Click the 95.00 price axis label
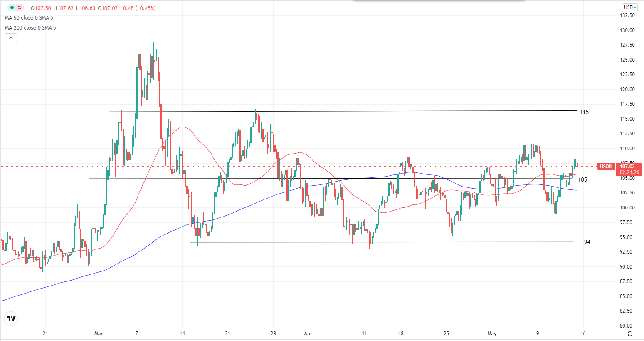The image size is (644, 341). click(x=627, y=237)
